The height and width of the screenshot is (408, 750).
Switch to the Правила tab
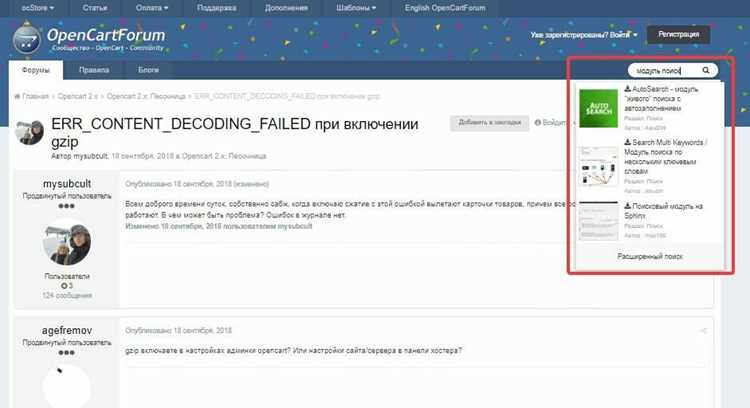(94, 70)
